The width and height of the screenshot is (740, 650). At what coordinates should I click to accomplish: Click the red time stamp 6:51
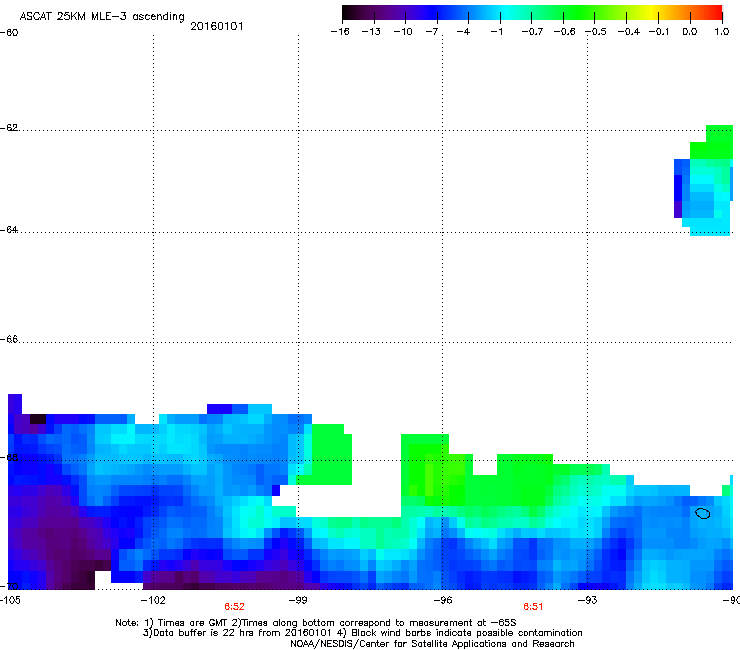pyautogui.click(x=533, y=607)
